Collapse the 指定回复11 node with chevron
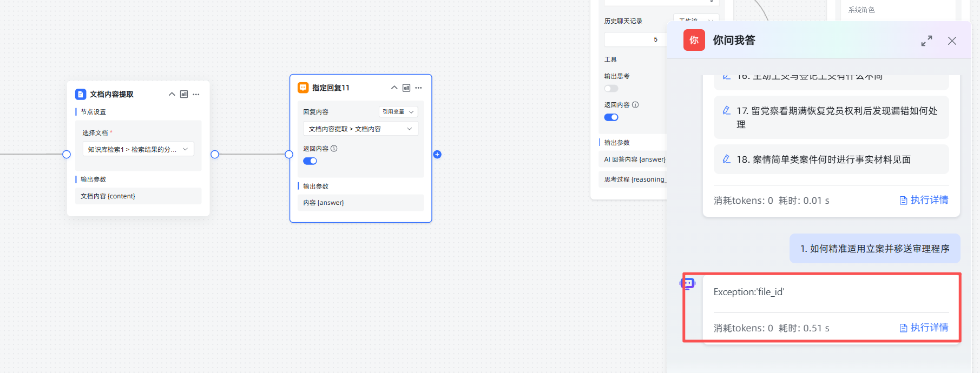The height and width of the screenshot is (373, 980). [x=394, y=88]
